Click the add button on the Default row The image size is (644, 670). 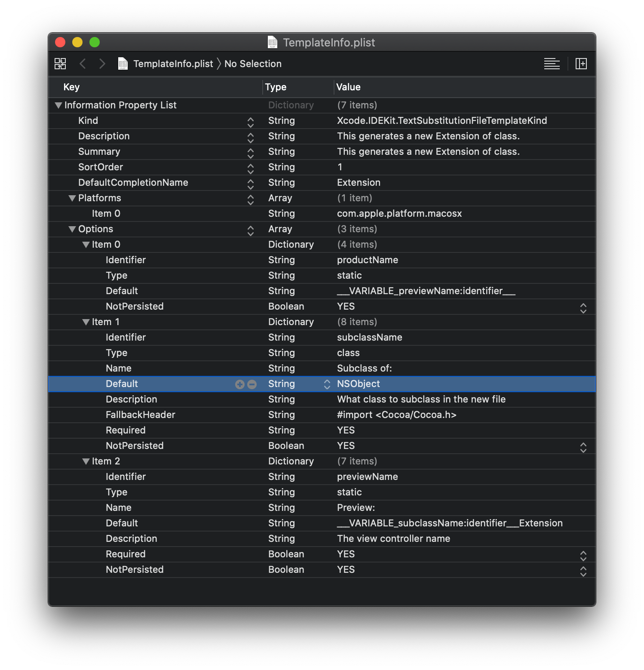[x=240, y=384]
